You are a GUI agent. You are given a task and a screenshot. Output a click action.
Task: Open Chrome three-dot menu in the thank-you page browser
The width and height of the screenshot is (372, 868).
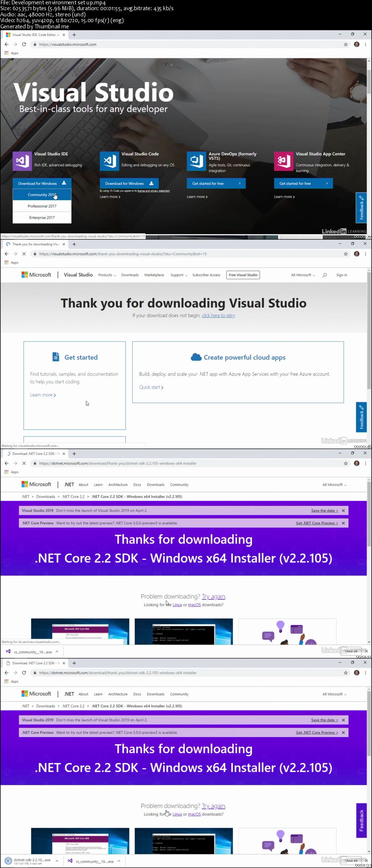pos(365,254)
